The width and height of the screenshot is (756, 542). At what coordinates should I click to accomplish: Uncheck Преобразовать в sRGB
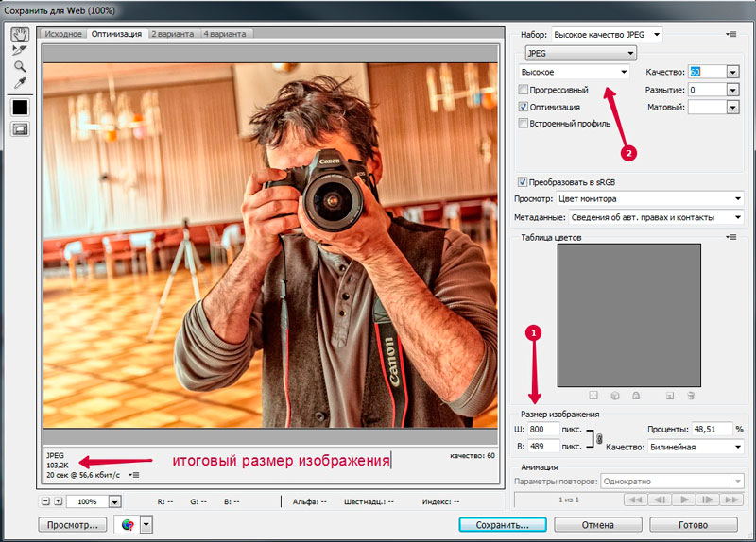click(524, 181)
